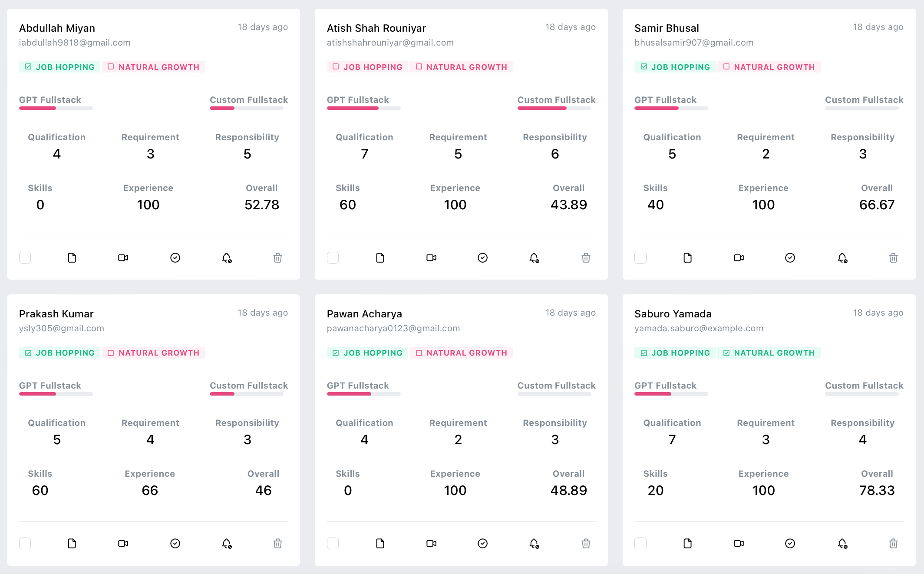Select Pawan Acharya card checkbox
Image resolution: width=924 pixels, height=574 pixels.
pyautogui.click(x=333, y=544)
